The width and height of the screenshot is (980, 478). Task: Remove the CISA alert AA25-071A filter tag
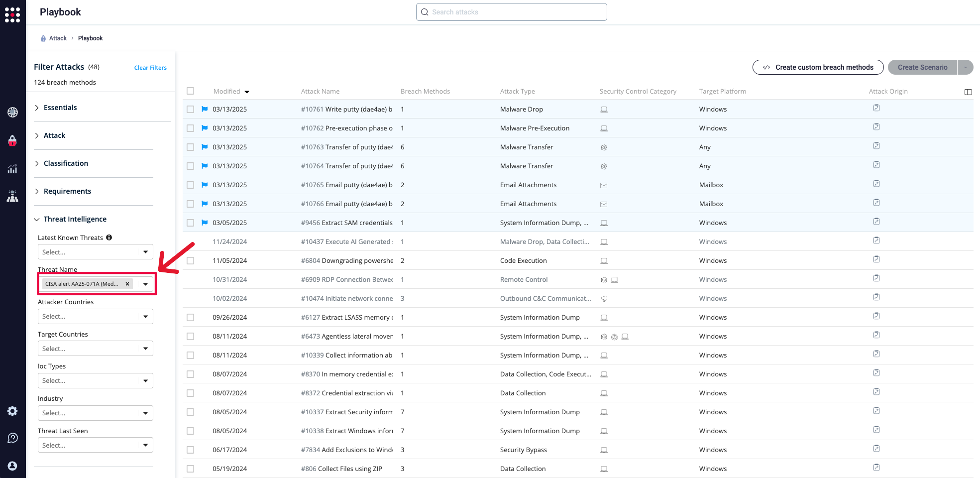[x=127, y=284]
